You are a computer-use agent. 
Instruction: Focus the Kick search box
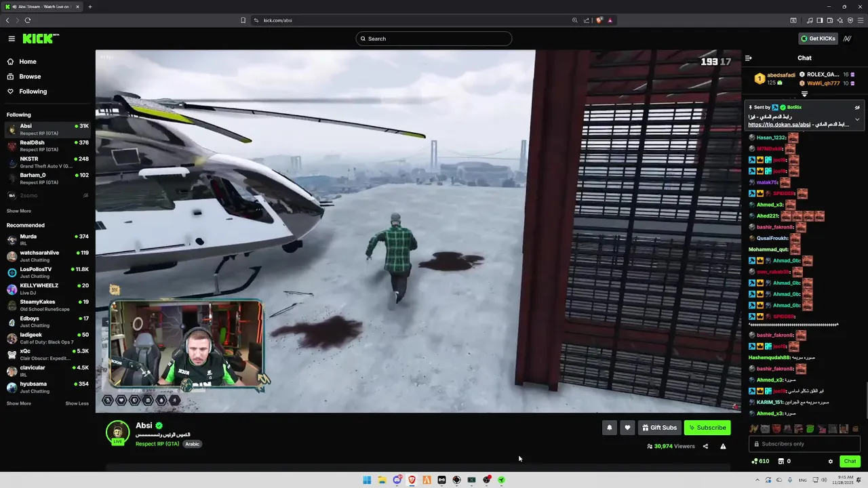[x=433, y=39]
